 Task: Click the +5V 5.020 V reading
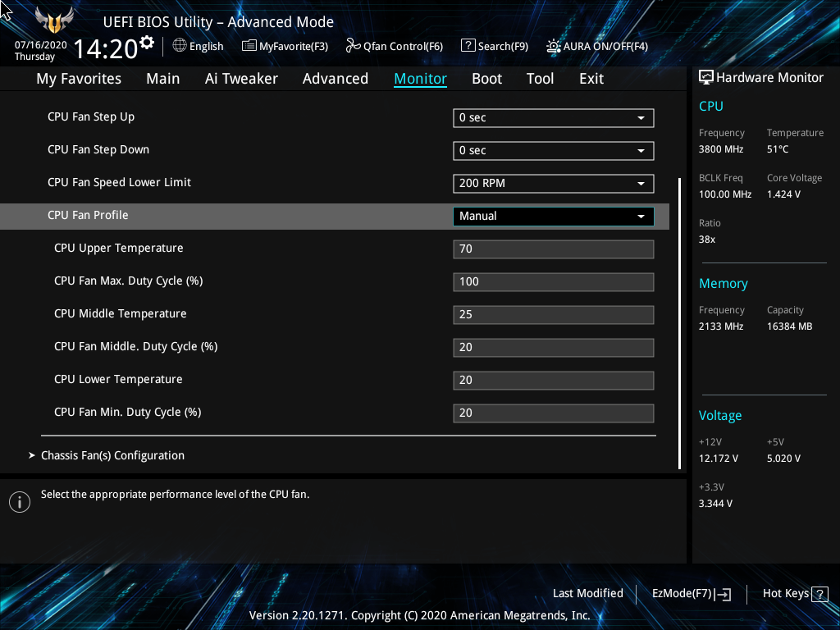point(783,459)
